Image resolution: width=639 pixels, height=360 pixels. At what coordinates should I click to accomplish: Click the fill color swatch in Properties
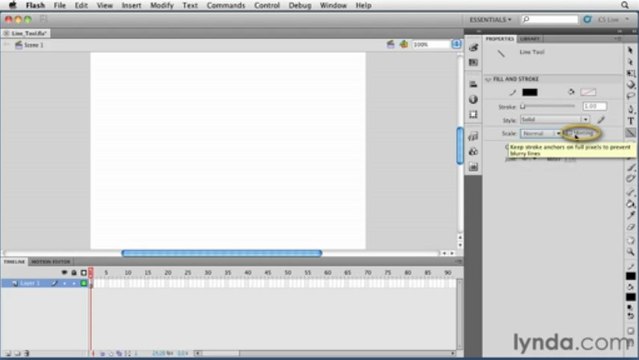point(588,93)
